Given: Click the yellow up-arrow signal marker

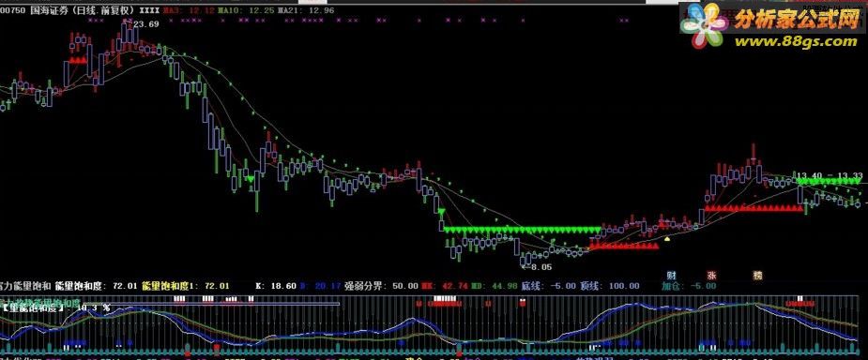Looking at the screenshot, I should 667,239.
